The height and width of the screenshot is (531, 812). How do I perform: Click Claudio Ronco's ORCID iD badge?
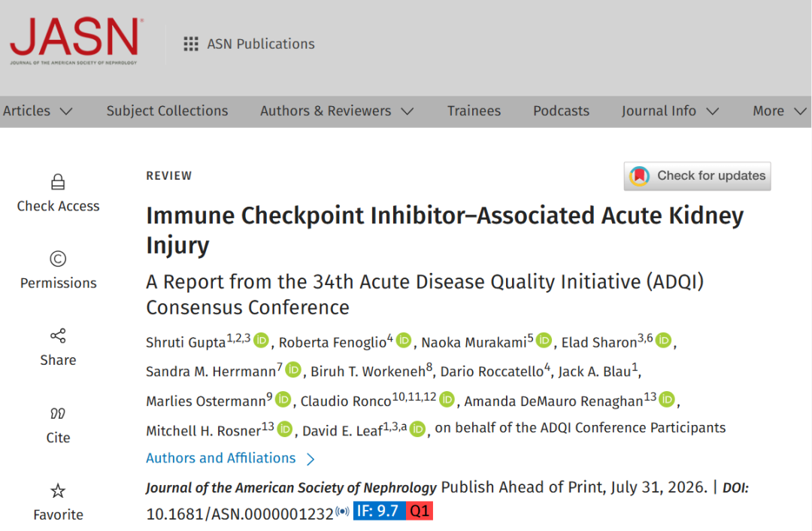click(447, 399)
